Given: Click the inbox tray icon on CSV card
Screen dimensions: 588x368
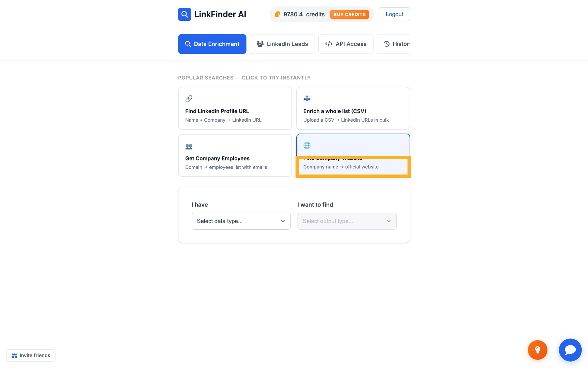Looking at the screenshot, I should (307, 99).
